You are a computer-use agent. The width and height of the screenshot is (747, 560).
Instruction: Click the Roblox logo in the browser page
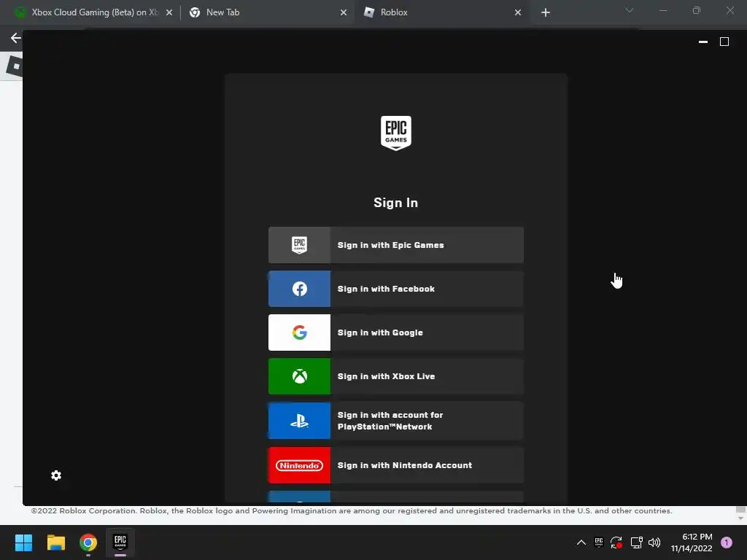tap(15, 66)
